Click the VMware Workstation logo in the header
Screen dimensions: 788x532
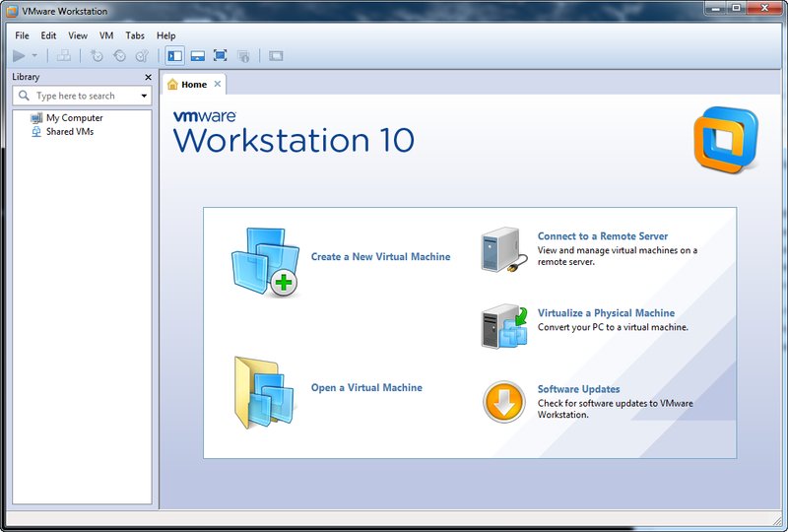pyautogui.click(x=726, y=140)
